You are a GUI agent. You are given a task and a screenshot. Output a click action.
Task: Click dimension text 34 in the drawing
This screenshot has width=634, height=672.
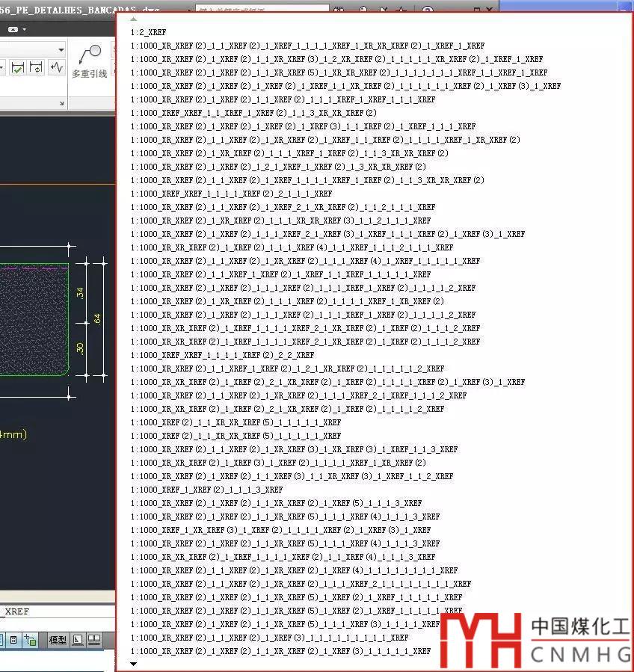click(x=79, y=293)
